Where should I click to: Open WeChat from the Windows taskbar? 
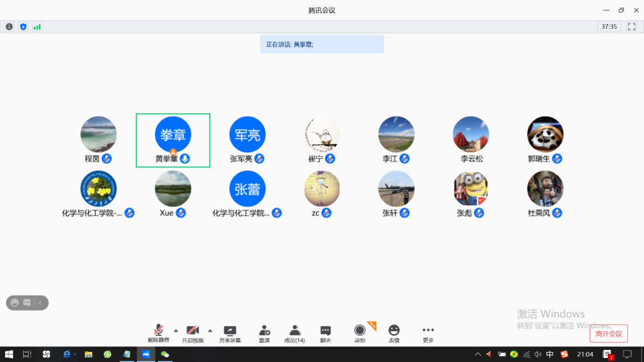[165, 354]
